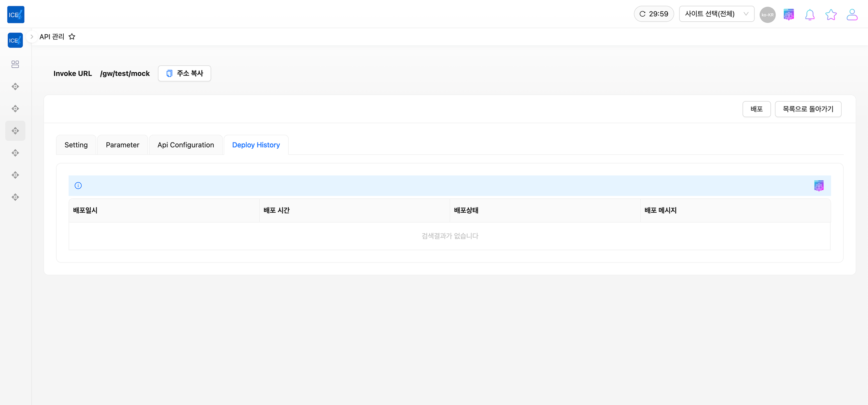This screenshot has height=405, width=868.
Task: Open the dashboard grid icon in sidebar
Action: point(15,64)
